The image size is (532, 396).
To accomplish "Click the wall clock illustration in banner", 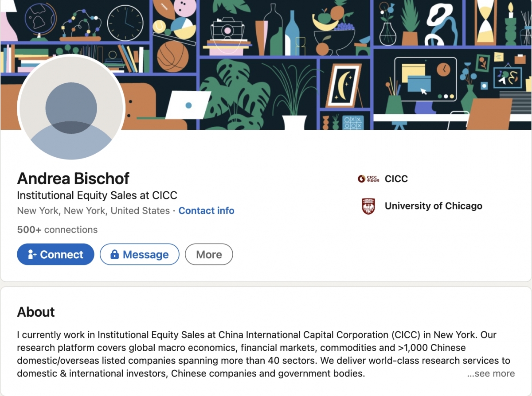I will 125,23.
